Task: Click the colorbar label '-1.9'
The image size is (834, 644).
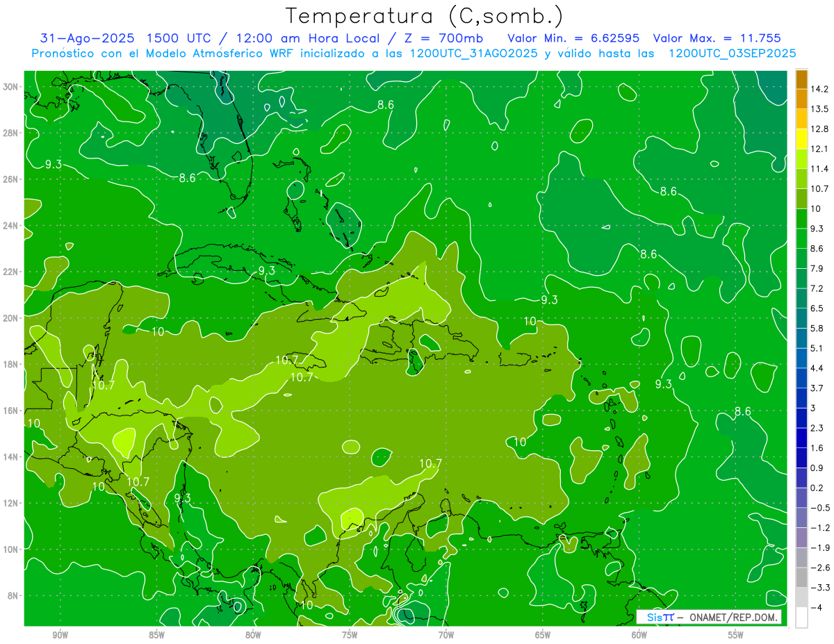Action: pyautogui.click(x=820, y=548)
